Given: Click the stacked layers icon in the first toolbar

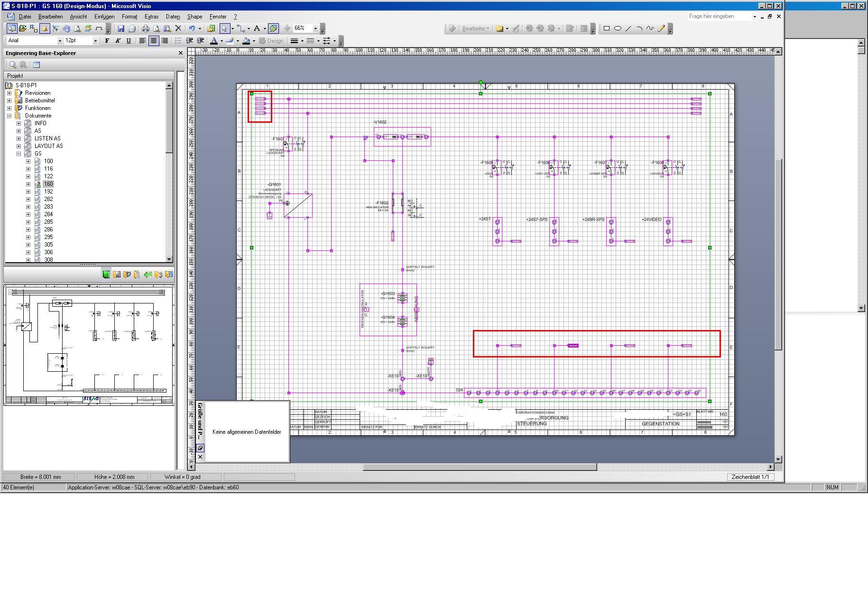Looking at the screenshot, I should click(x=88, y=28).
